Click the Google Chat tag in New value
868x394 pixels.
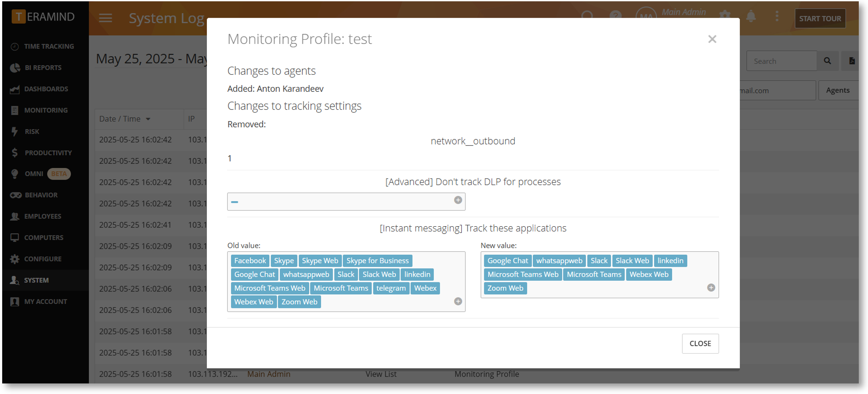(x=508, y=261)
